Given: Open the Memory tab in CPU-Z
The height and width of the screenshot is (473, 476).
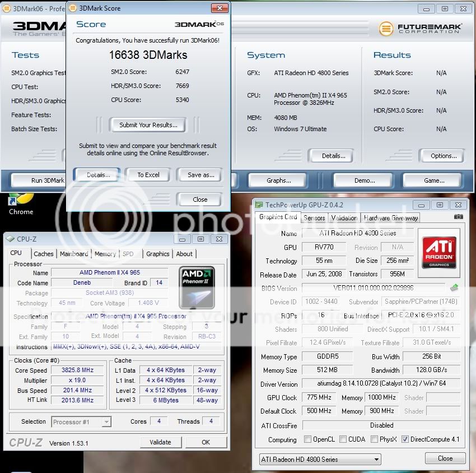Looking at the screenshot, I should tap(105, 254).
